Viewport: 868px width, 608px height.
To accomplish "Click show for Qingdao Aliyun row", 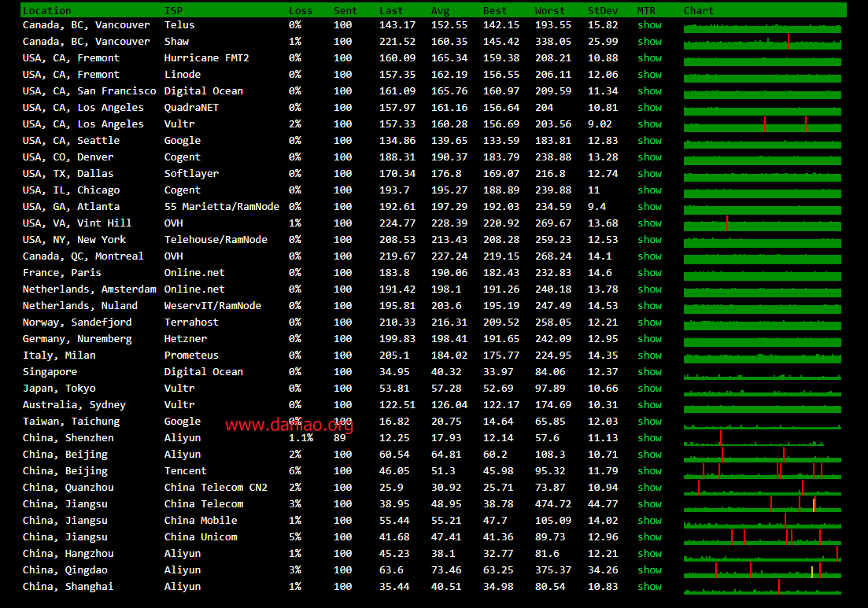I will coord(649,570).
